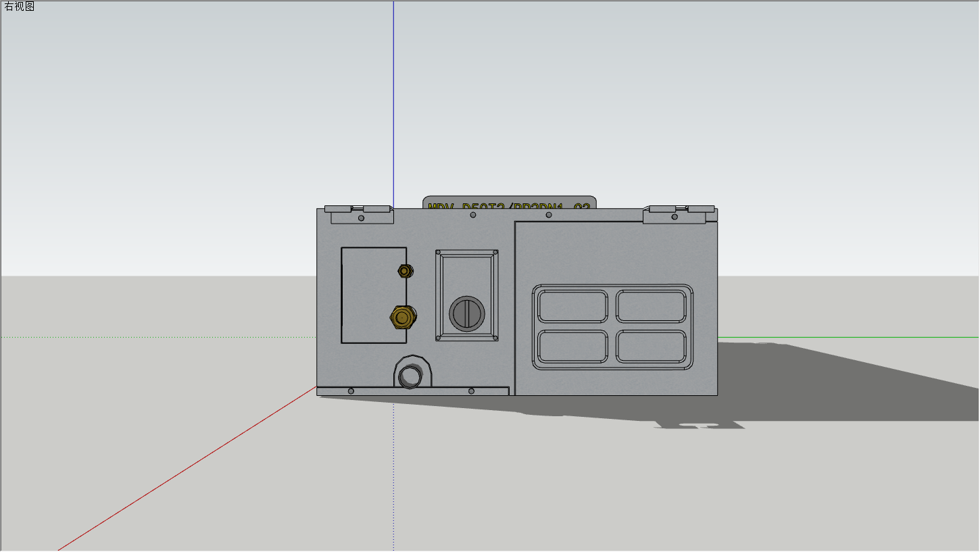980x552 pixels.
Task: Select the small brass hex fitting
Action: (405, 271)
